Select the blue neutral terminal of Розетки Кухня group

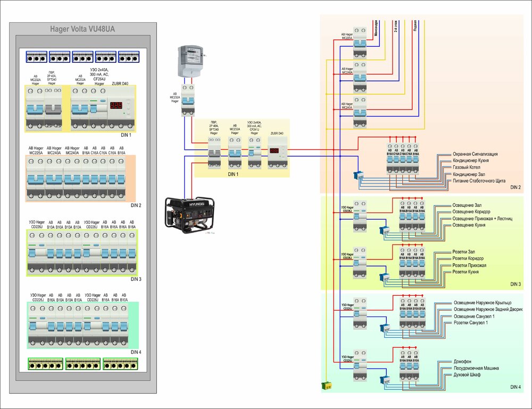(385, 277)
